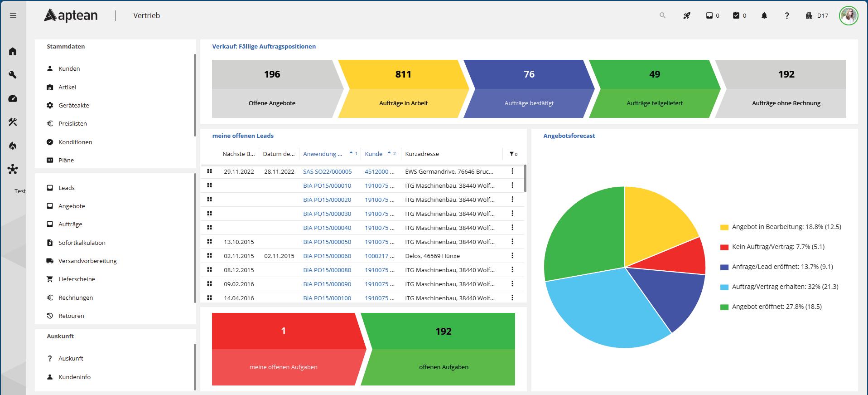Click the wrench icon in sidebar
Viewport: 868px width, 395px height.
click(13, 75)
